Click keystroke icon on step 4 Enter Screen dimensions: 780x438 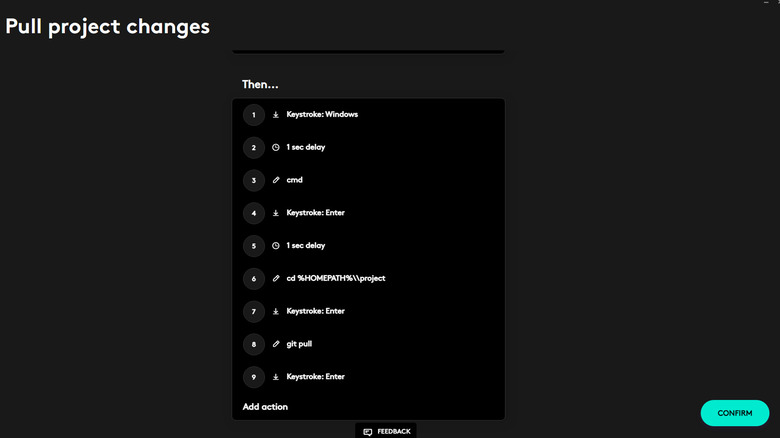pos(276,213)
